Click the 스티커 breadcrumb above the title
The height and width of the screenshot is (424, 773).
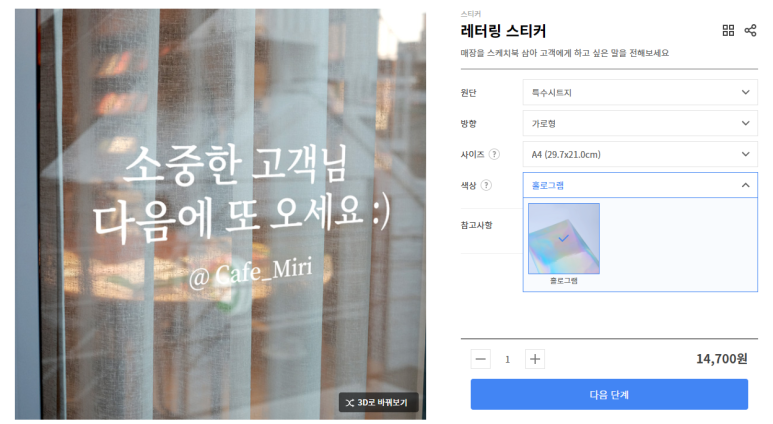click(471, 14)
